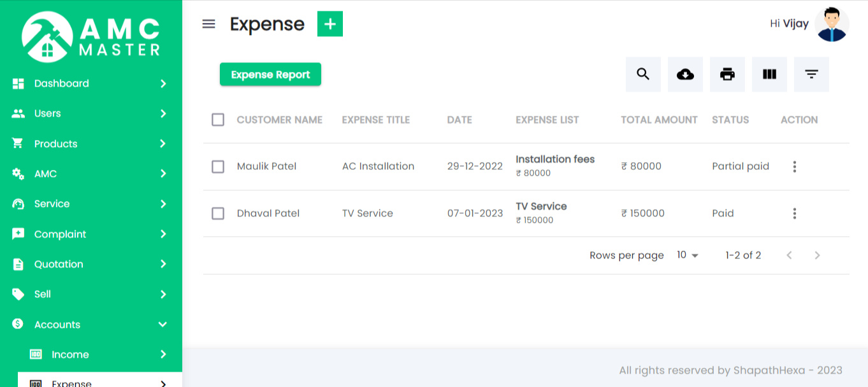Image resolution: width=868 pixels, height=387 pixels.
Task: Open the search icon in the toolbar
Action: (643, 74)
